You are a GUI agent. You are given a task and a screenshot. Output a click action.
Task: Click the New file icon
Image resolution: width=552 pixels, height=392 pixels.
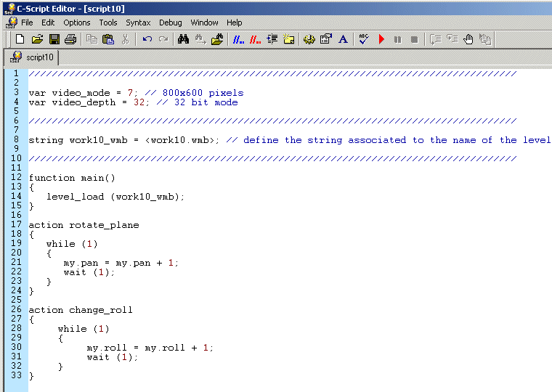point(20,39)
